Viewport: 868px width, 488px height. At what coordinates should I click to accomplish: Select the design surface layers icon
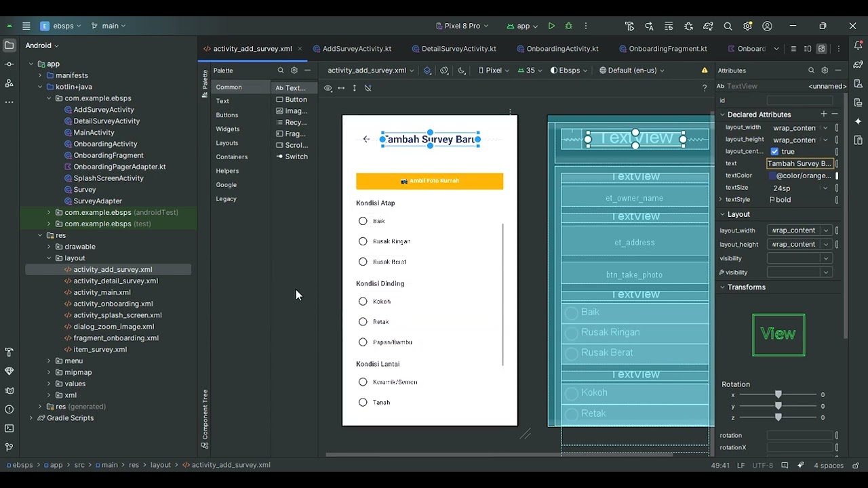[427, 70]
